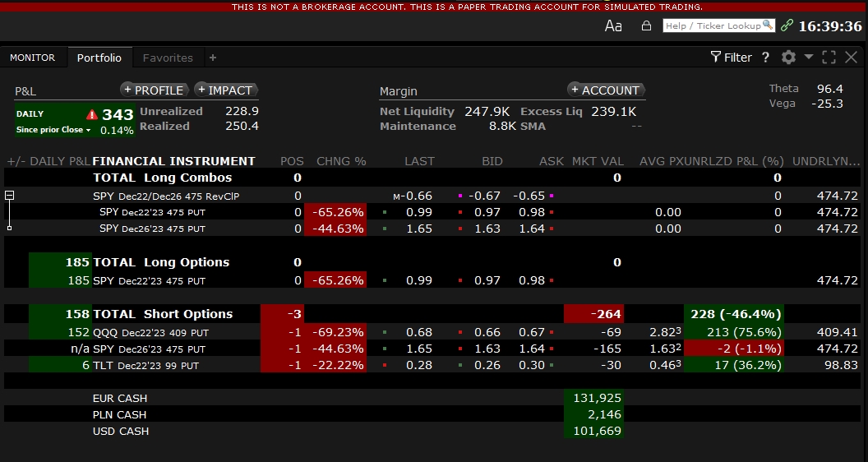Click the BID column header
The height and width of the screenshot is (462, 868).
pos(492,161)
